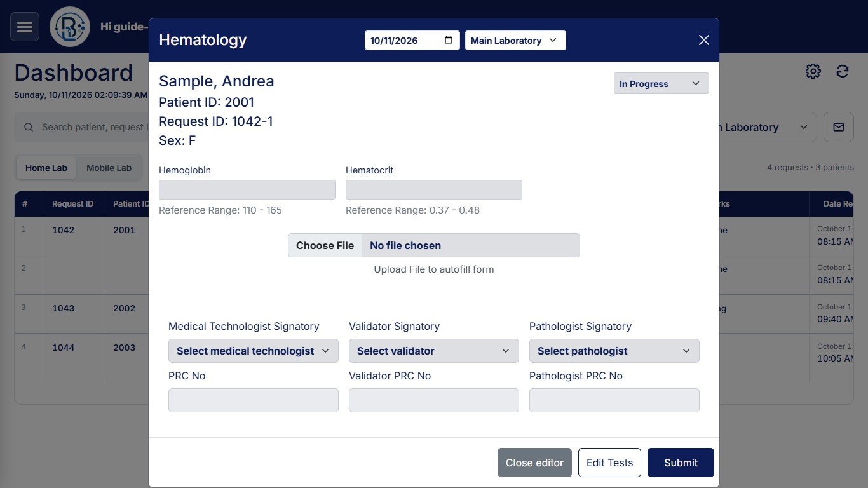
Task: Click 'Upload File to autofill form' text
Action: (434, 269)
